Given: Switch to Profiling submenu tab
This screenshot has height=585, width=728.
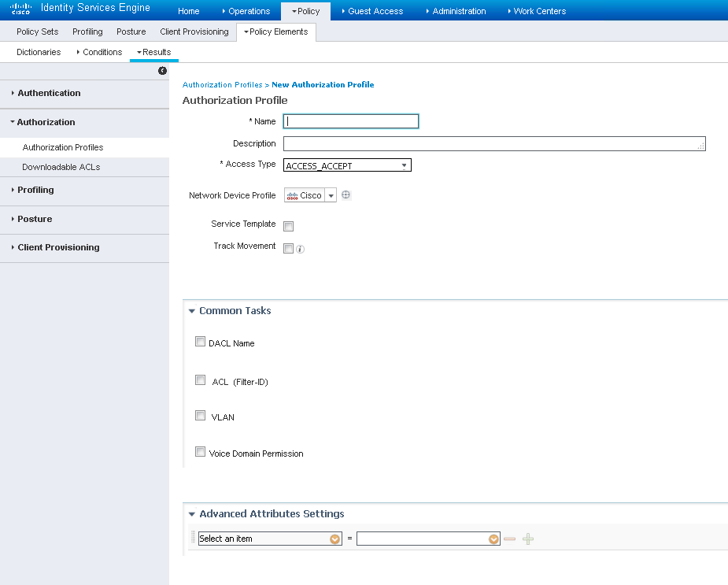Looking at the screenshot, I should (x=87, y=31).
